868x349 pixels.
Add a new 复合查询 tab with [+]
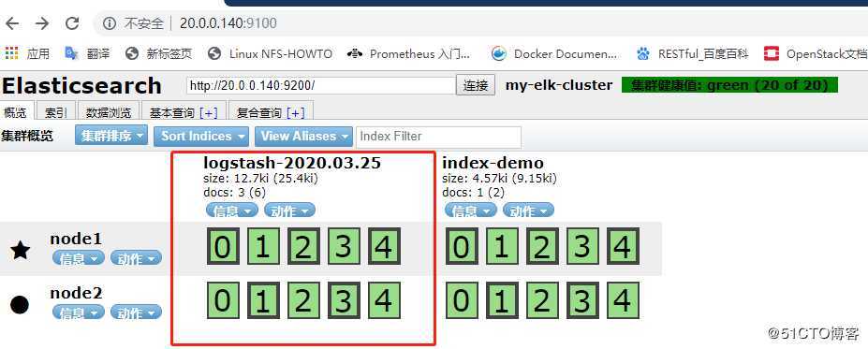click(x=296, y=113)
